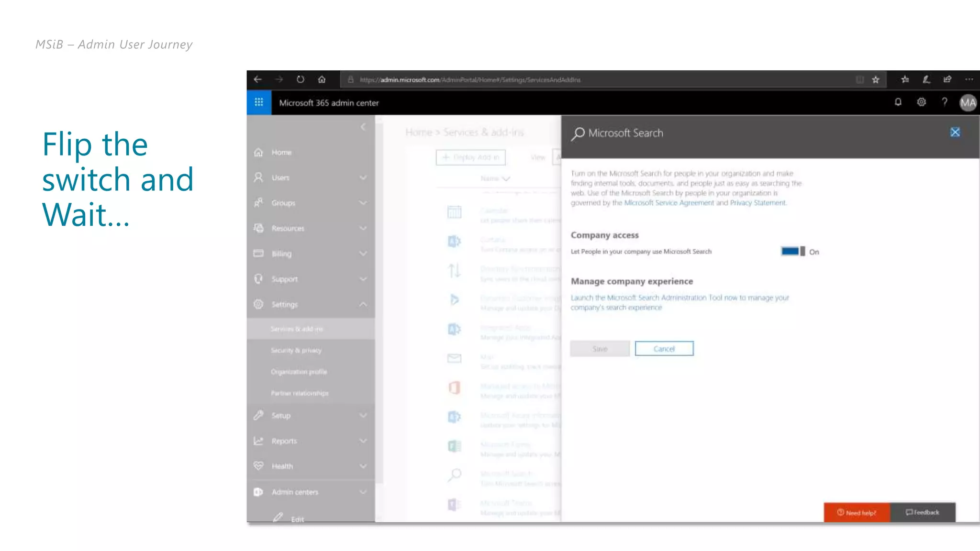Click the Cancel button
Image resolution: width=980 pixels, height=551 pixels.
pyautogui.click(x=664, y=349)
